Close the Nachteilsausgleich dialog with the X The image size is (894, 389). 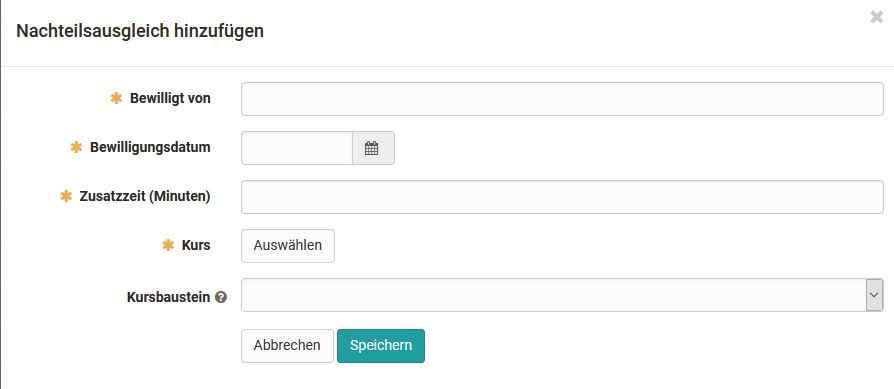tap(876, 18)
